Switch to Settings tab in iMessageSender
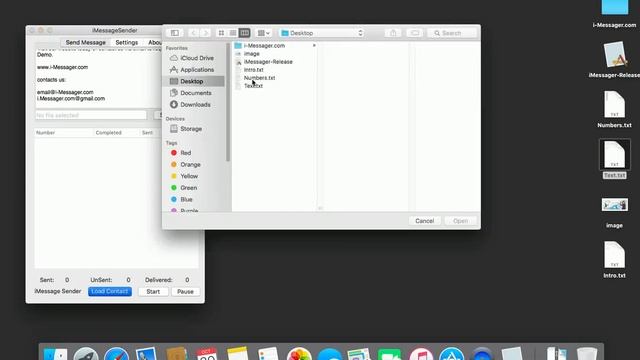This screenshot has height=360, width=640. coord(127,42)
